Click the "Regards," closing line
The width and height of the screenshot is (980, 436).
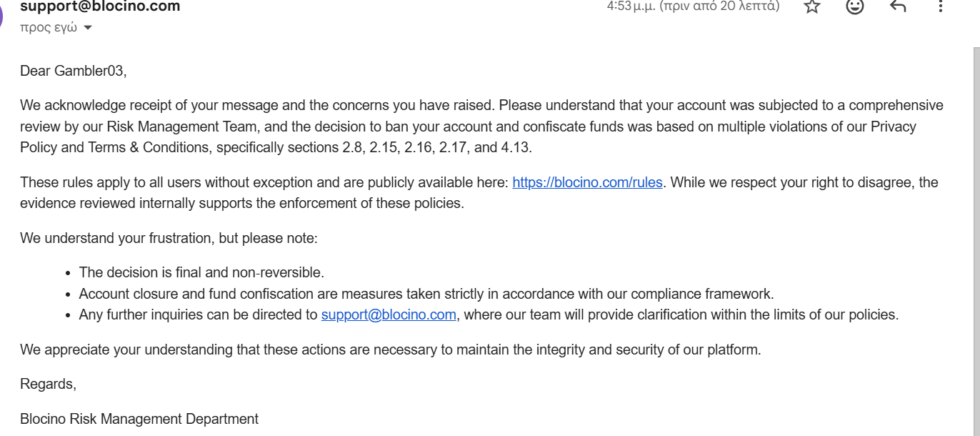[48, 384]
